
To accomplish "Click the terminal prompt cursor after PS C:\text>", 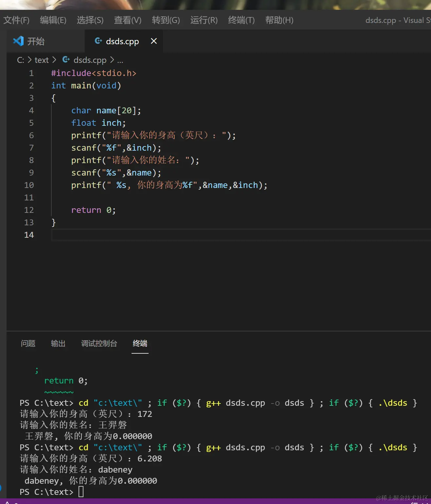I will click(81, 492).
